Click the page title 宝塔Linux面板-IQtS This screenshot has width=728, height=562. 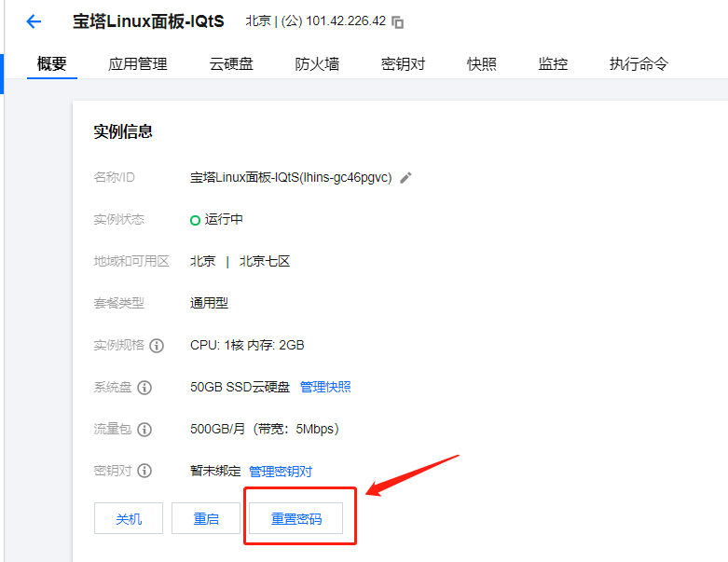point(148,21)
